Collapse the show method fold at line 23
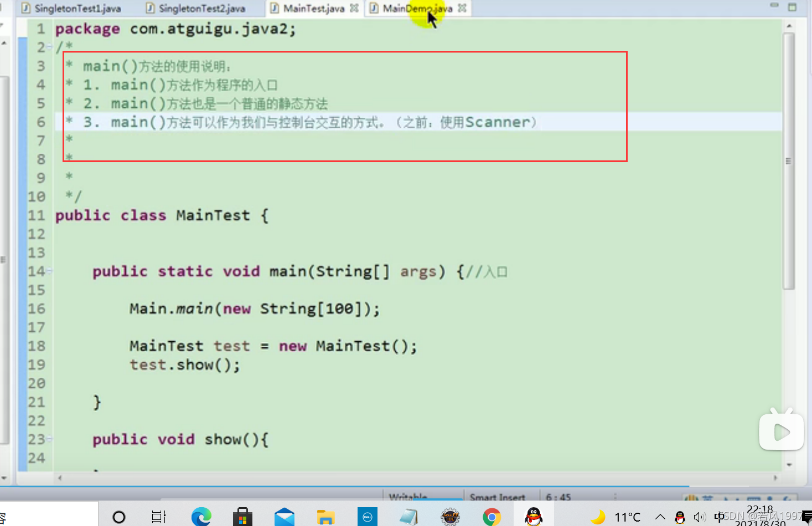The width and height of the screenshot is (812, 526). coord(50,439)
